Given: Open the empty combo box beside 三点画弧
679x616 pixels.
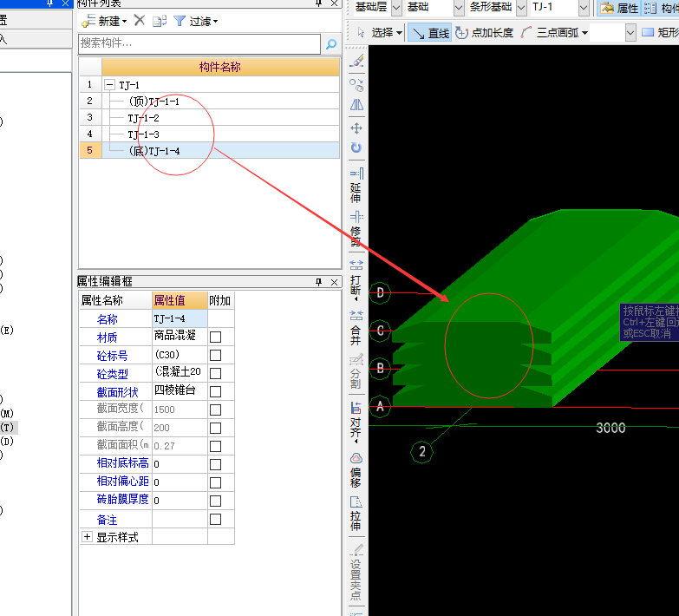Looking at the screenshot, I should tap(613, 32).
